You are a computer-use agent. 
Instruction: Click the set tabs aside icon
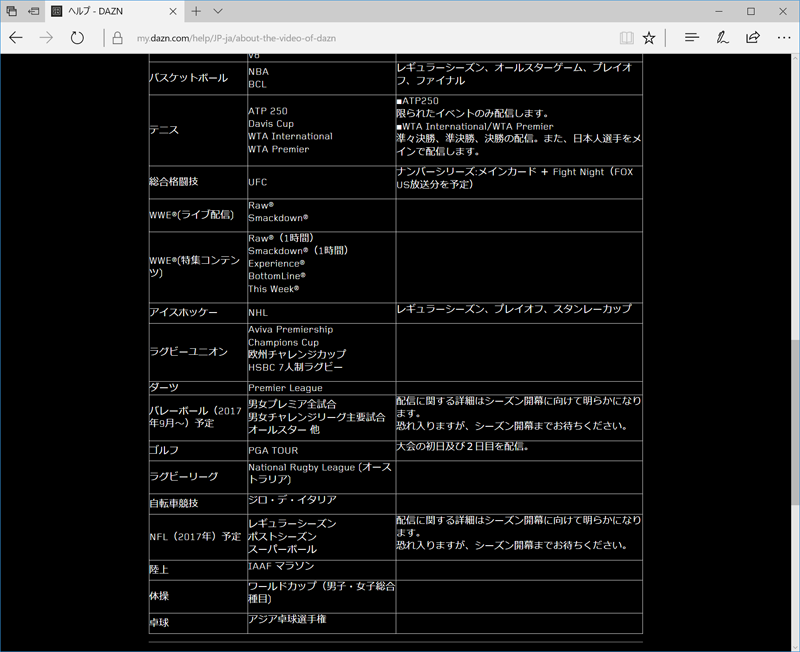(34, 11)
